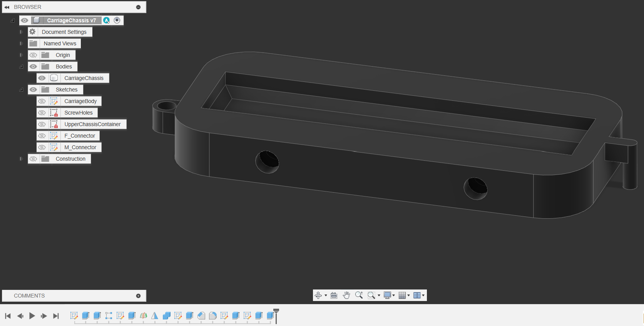Click the Grid and Snaps icon
644x326 pixels.
[x=402, y=295]
